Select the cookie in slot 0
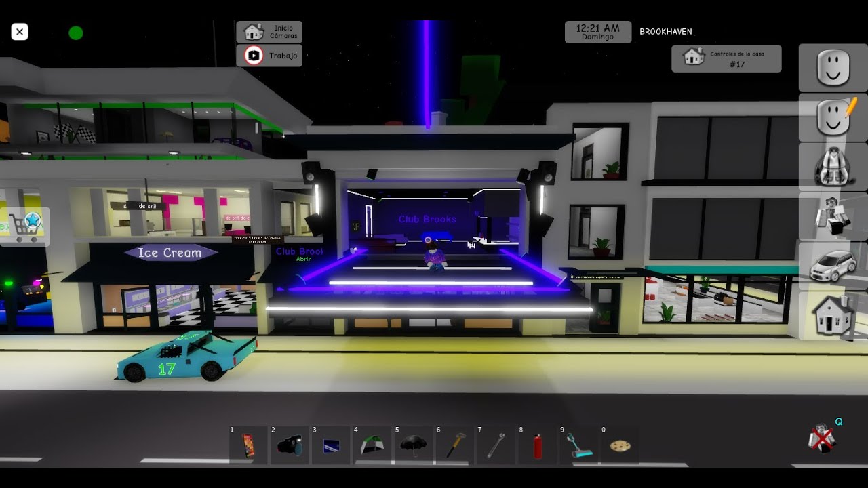The image size is (868, 488). coord(620,445)
